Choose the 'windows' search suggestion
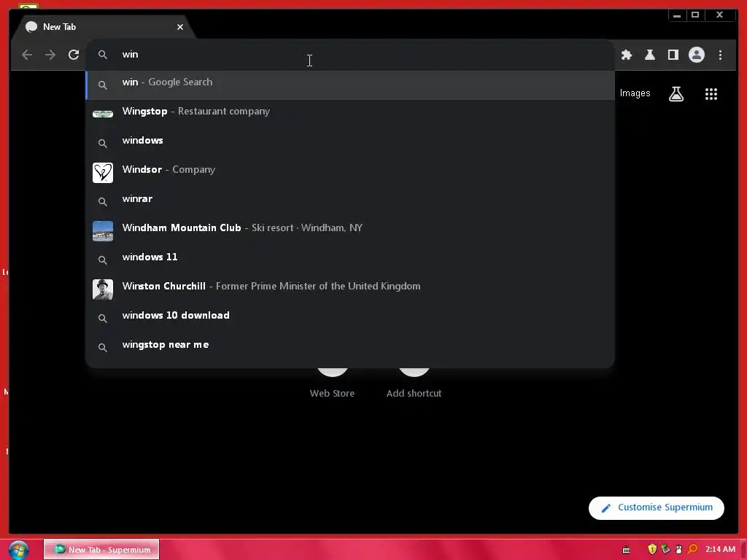The width and height of the screenshot is (747, 560). click(350, 143)
